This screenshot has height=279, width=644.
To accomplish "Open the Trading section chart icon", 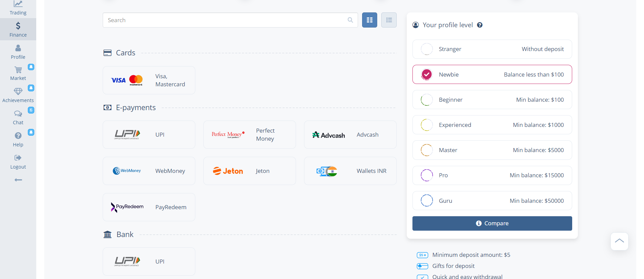I will point(18,4).
